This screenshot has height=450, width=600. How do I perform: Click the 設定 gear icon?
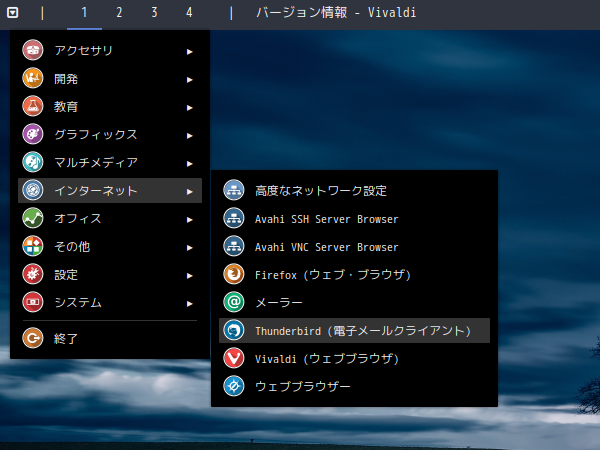pos(33,274)
